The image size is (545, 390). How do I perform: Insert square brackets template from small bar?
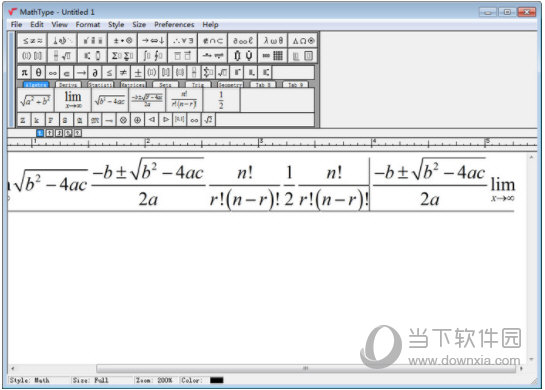[x=166, y=73]
